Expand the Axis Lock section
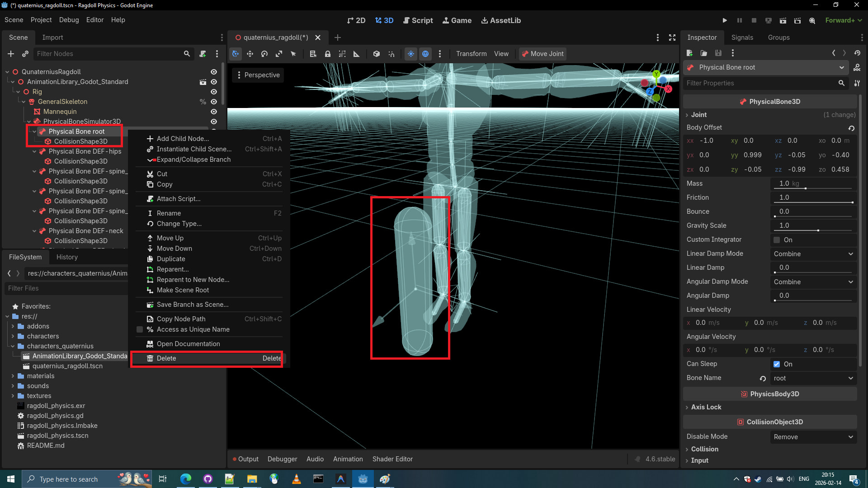Viewport: 868px width, 488px height. (706, 407)
